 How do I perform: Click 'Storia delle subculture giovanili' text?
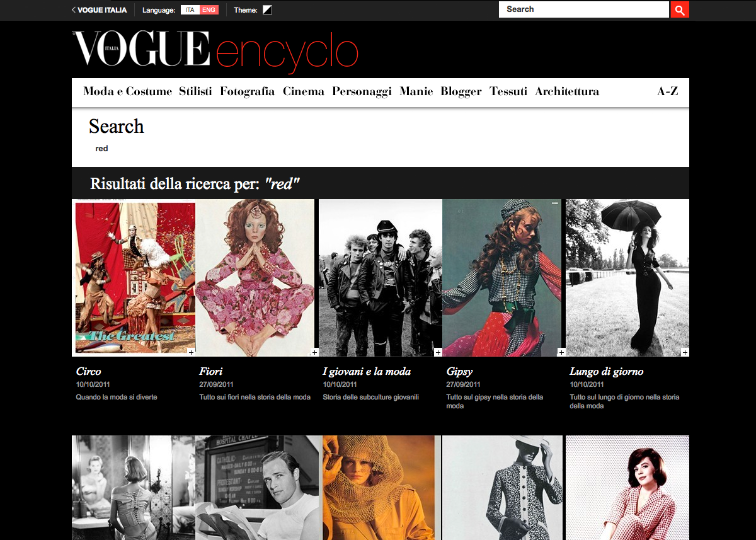(370, 397)
